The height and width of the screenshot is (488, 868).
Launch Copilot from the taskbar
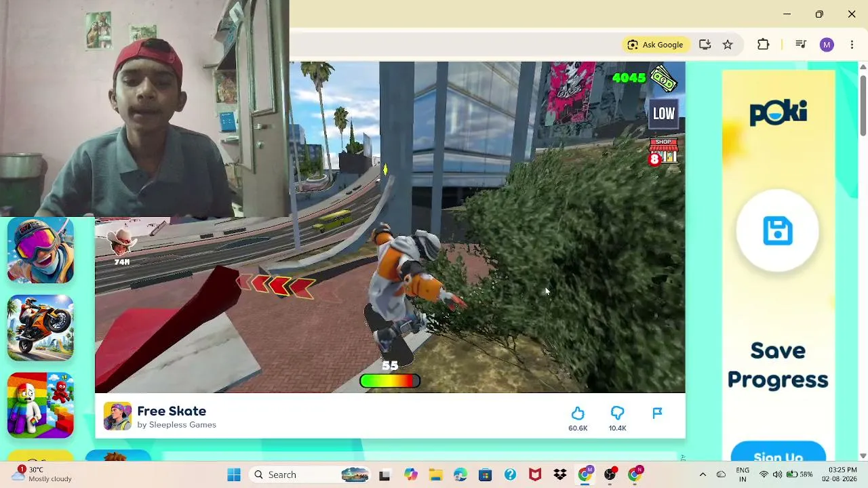[x=410, y=474]
